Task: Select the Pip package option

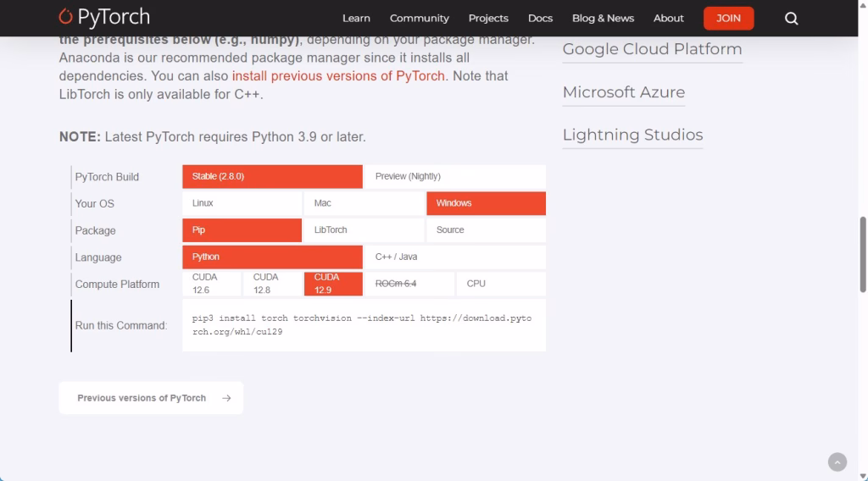Action: (x=242, y=230)
